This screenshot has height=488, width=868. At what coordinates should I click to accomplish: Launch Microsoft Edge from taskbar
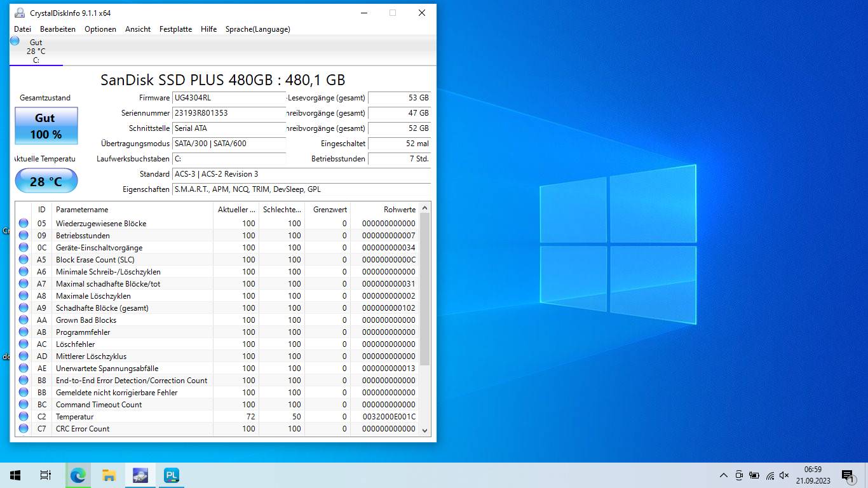(x=78, y=475)
